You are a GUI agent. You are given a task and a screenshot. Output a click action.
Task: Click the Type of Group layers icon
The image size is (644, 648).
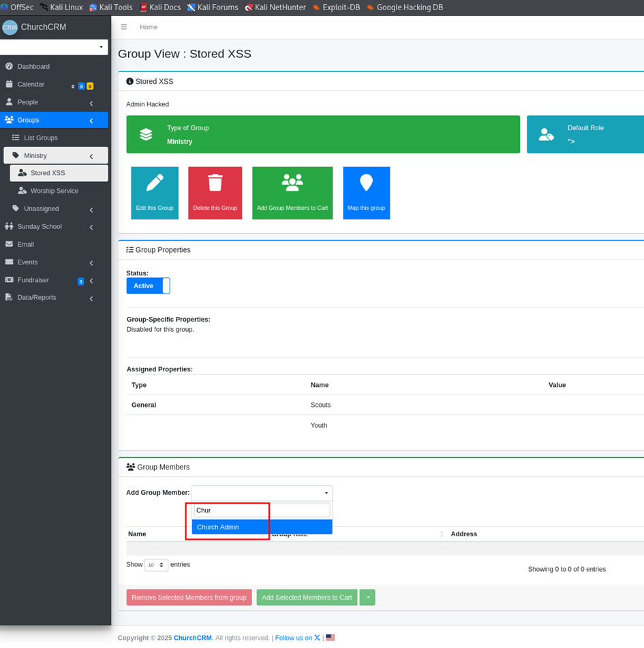146,134
